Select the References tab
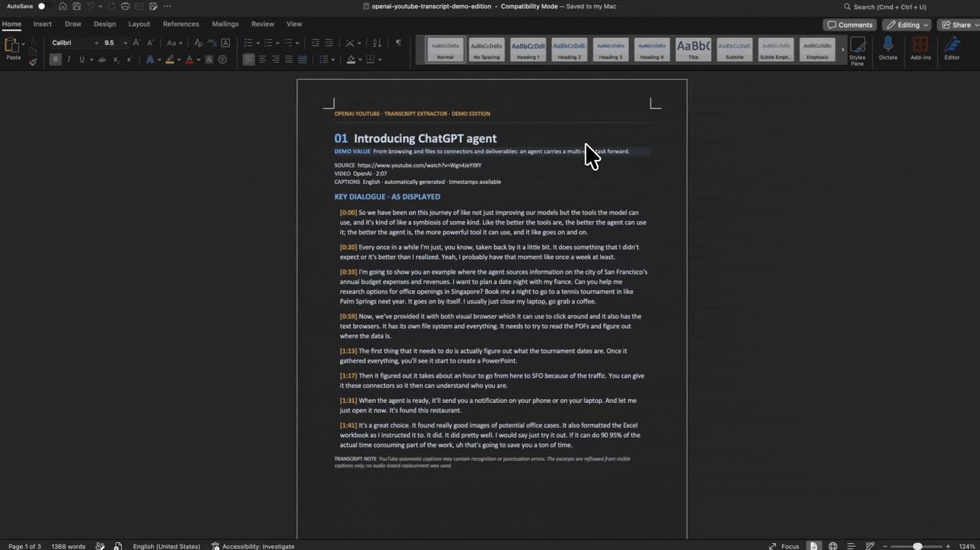 [181, 24]
